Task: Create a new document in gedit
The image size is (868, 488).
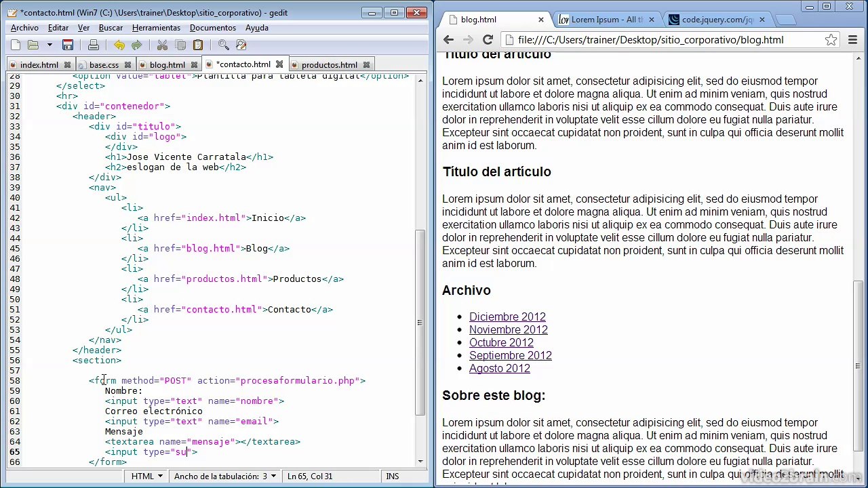Action: (16, 45)
